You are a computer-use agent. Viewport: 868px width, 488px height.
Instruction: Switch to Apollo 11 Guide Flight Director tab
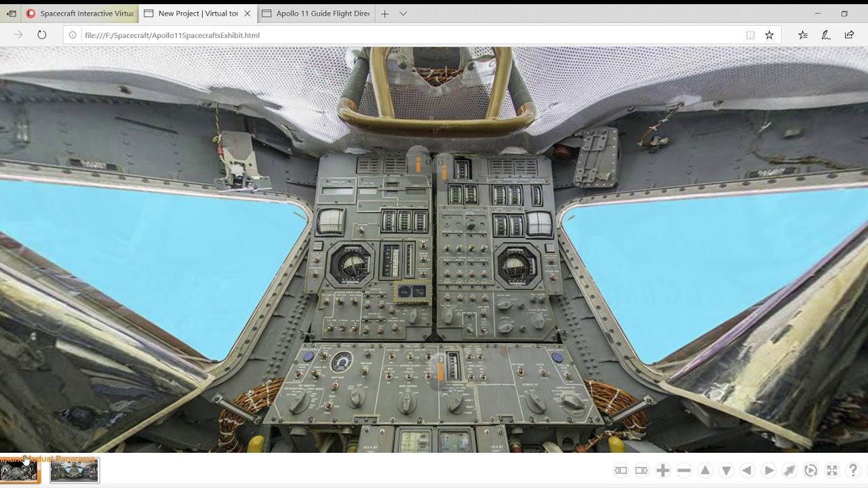pos(316,14)
